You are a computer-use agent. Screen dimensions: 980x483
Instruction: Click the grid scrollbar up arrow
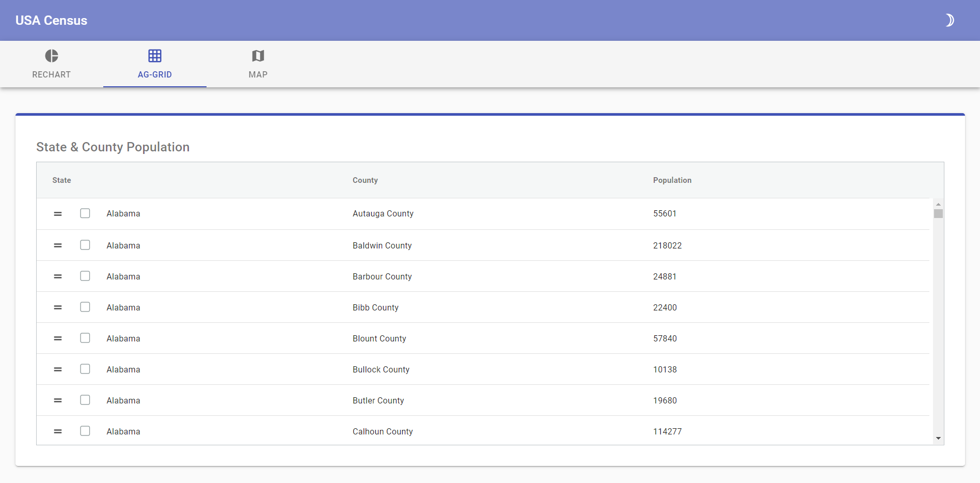[938, 204]
